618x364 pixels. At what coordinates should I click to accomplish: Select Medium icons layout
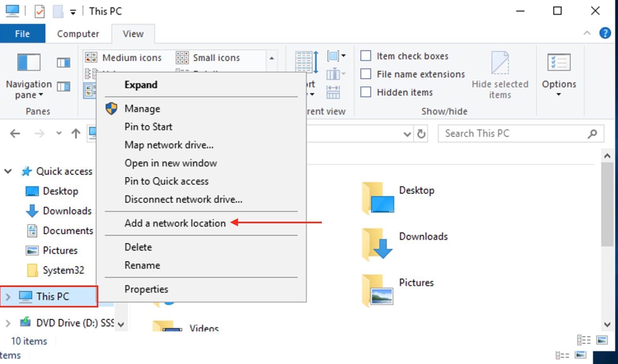pos(124,58)
